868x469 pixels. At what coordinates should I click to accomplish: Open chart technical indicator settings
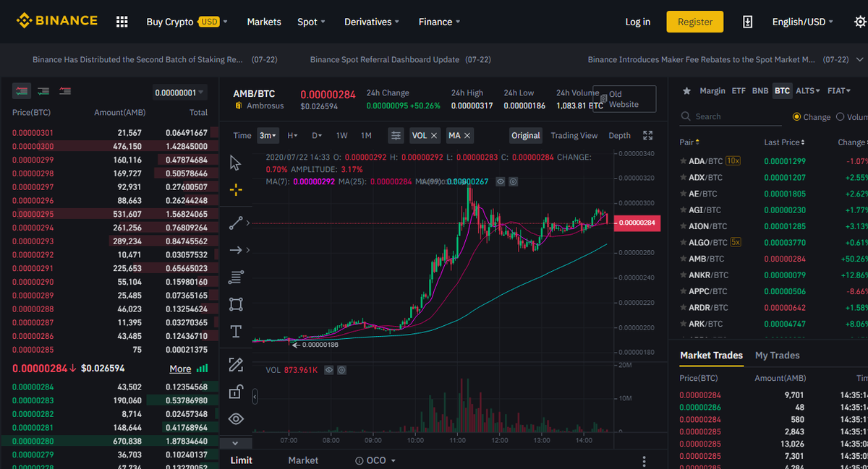[x=396, y=135]
